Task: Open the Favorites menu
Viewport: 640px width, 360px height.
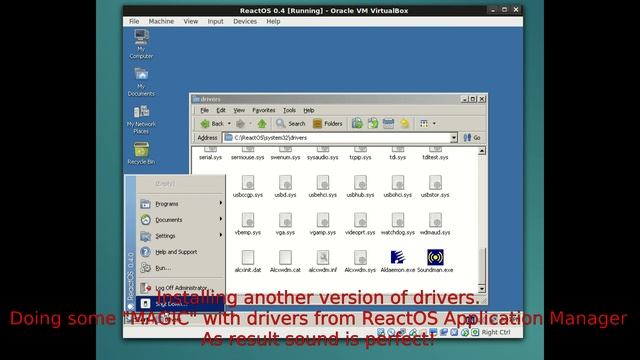Action: [264, 110]
